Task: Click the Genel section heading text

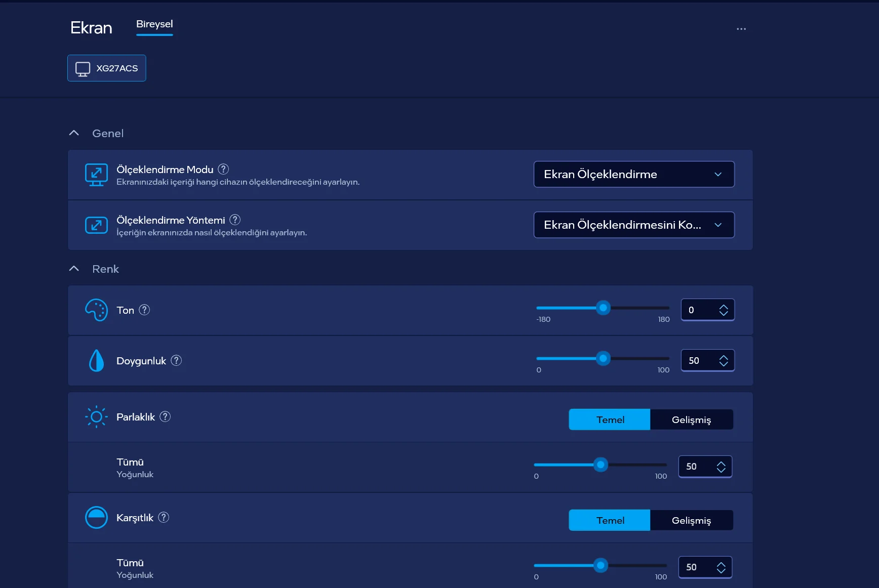Action: click(108, 133)
